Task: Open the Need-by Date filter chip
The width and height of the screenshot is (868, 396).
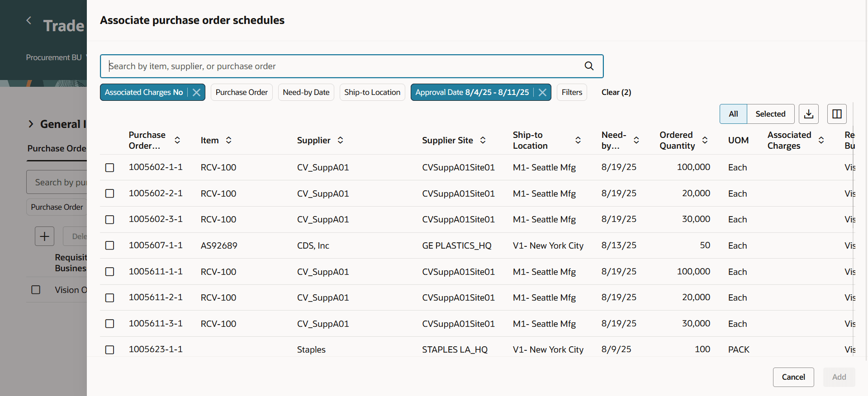Action: point(306,92)
